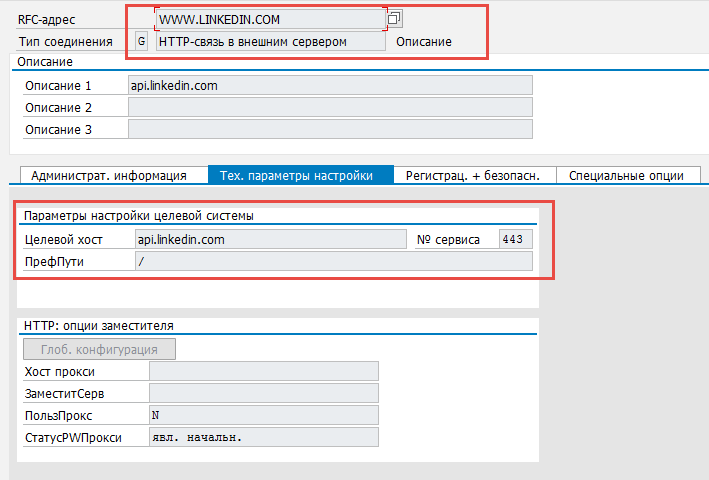Click the Хост прокси field
709x480 pixels.
coord(264,371)
